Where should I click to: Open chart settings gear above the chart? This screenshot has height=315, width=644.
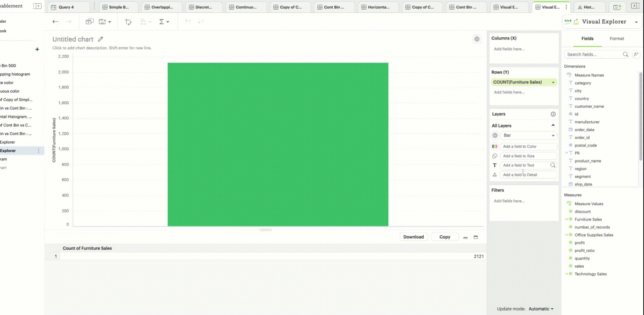(477, 39)
